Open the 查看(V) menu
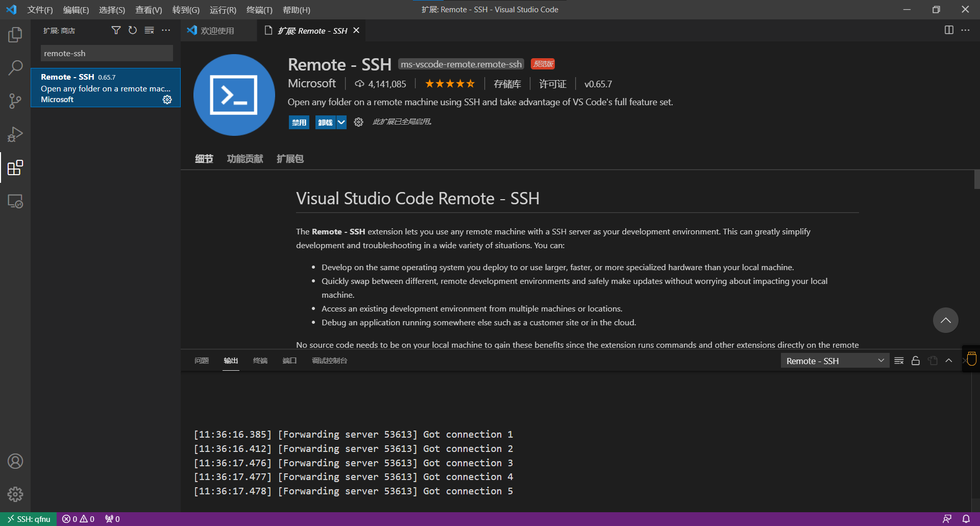980x526 pixels. point(149,10)
